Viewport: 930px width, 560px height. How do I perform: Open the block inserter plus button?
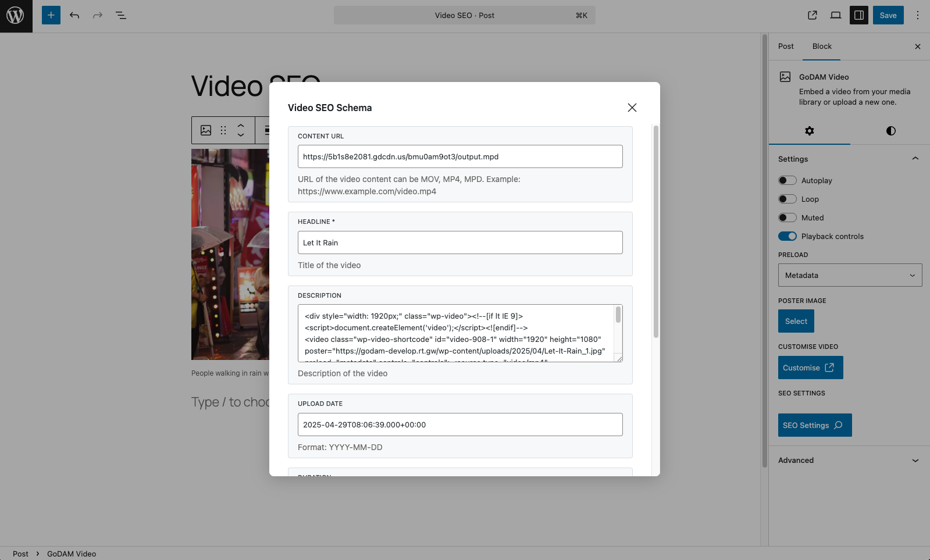51,16
